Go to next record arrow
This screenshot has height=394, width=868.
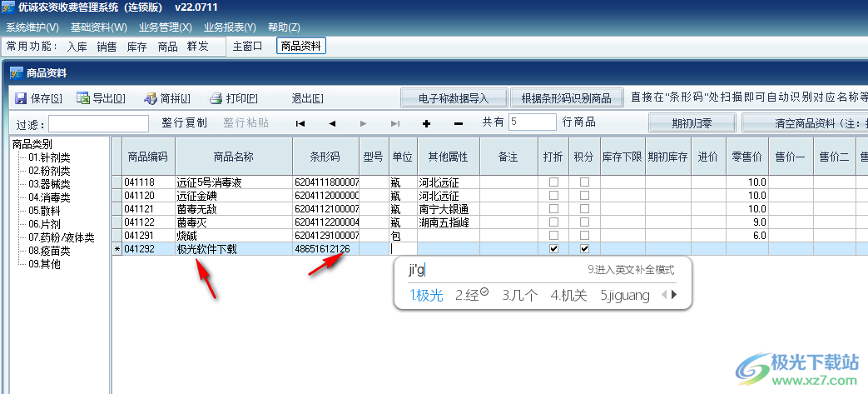tap(364, 123)
